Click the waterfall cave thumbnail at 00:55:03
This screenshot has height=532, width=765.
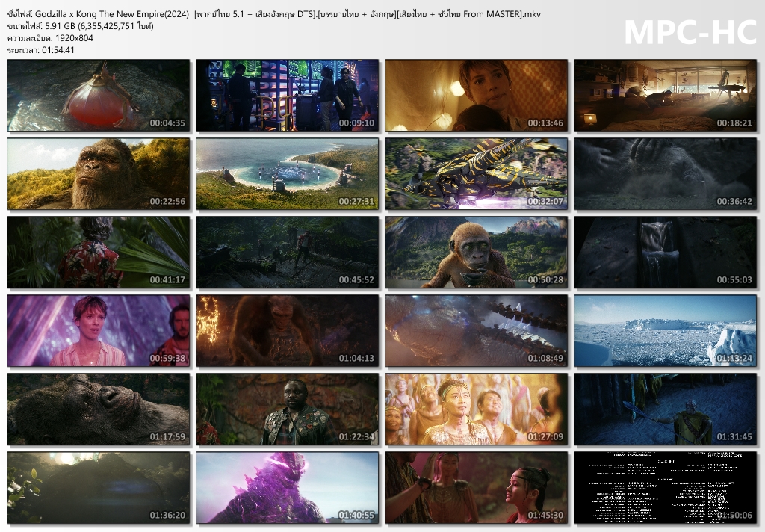pyautogui.click(x=665, y=252)
